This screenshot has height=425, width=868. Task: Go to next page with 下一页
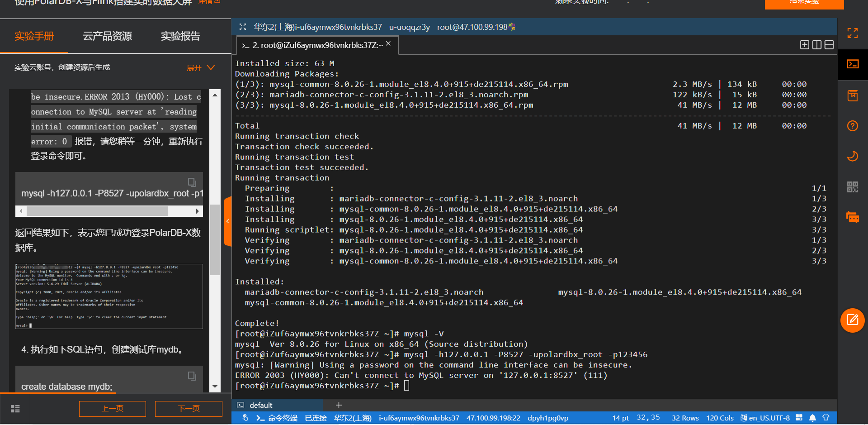189,409
